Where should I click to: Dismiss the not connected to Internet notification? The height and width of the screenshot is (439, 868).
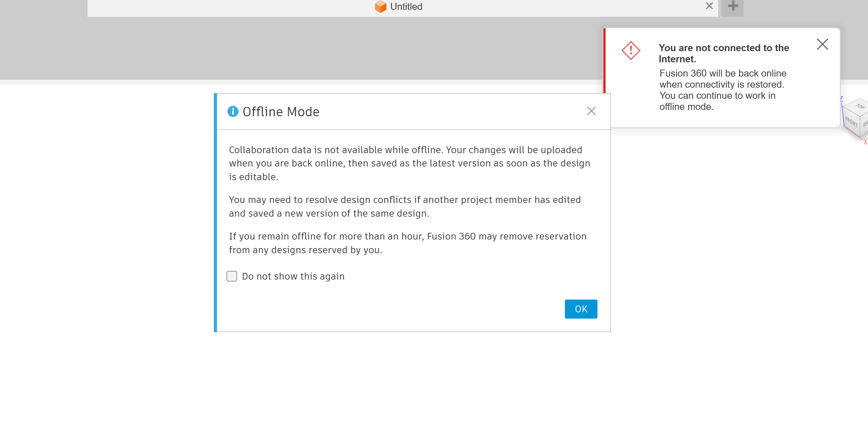822,44
